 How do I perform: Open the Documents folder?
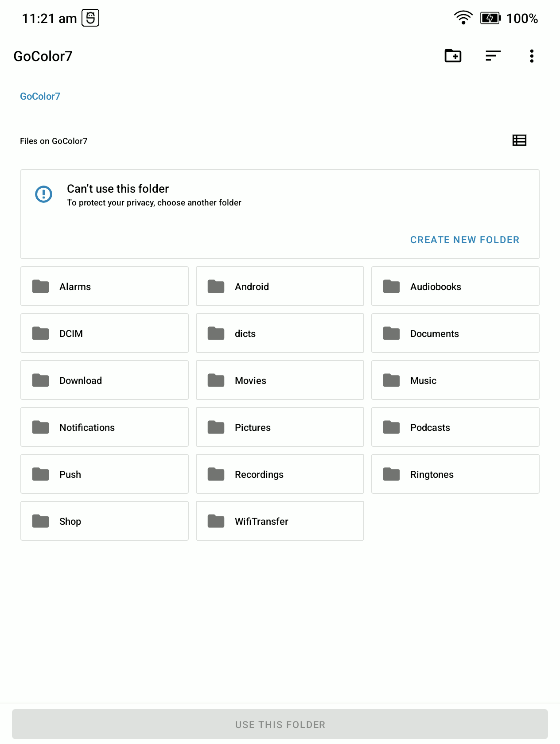click(x=455, y=333)
